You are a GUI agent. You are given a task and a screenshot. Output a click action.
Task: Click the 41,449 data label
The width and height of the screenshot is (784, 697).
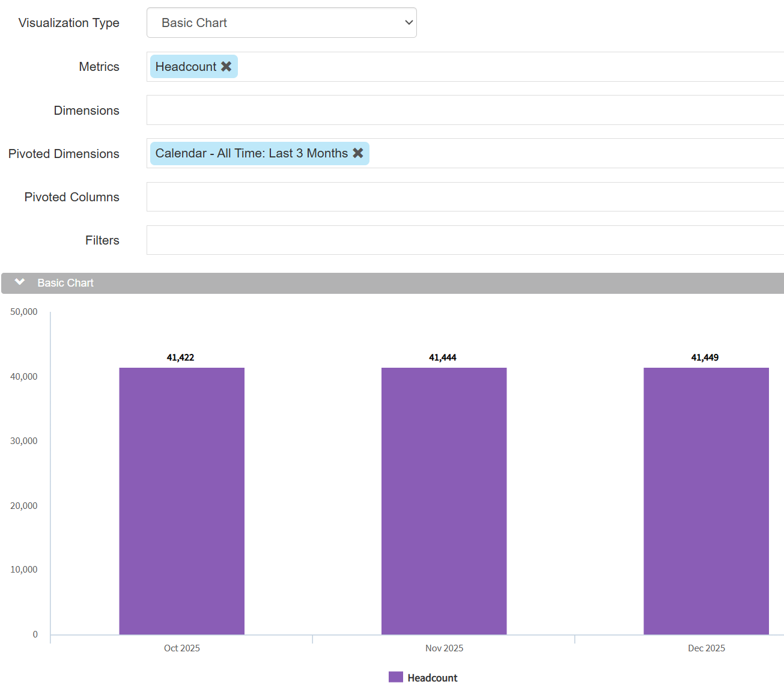[705, 358]
